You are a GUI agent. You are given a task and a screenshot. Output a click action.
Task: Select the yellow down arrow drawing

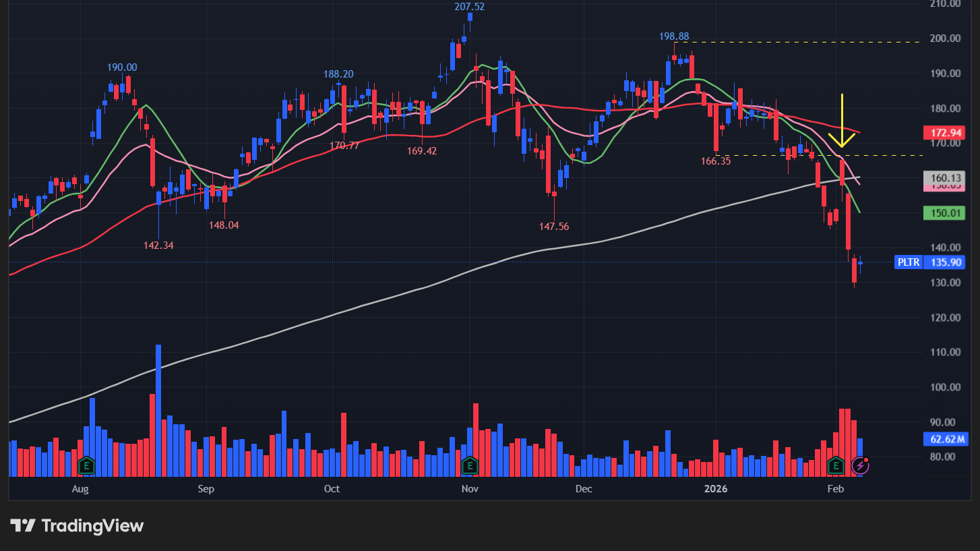click(x=842, y=121)
